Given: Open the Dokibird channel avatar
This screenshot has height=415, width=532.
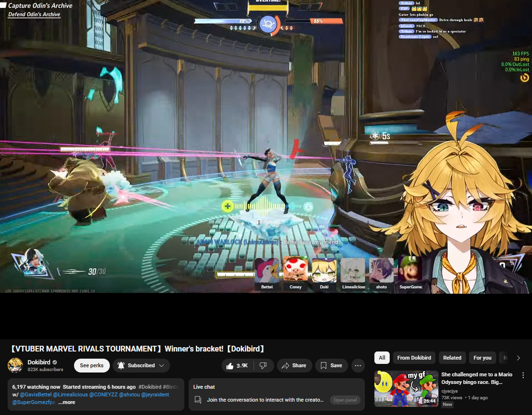Looking at the screenshot, I should pos(15,365).
